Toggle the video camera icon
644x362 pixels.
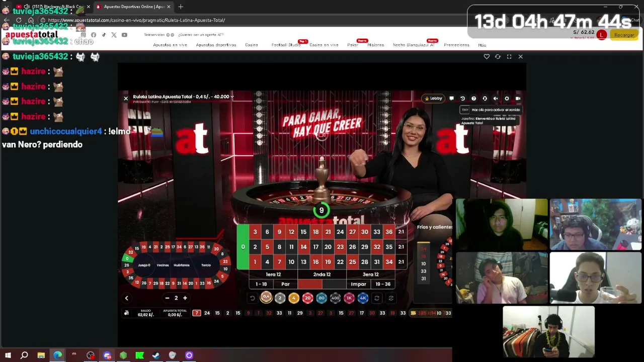click(x=518, y=99)
